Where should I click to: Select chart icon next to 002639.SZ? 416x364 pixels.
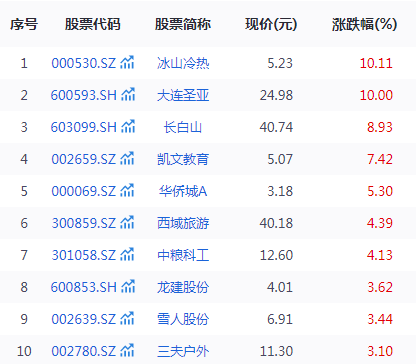click(x=127, y=318)
